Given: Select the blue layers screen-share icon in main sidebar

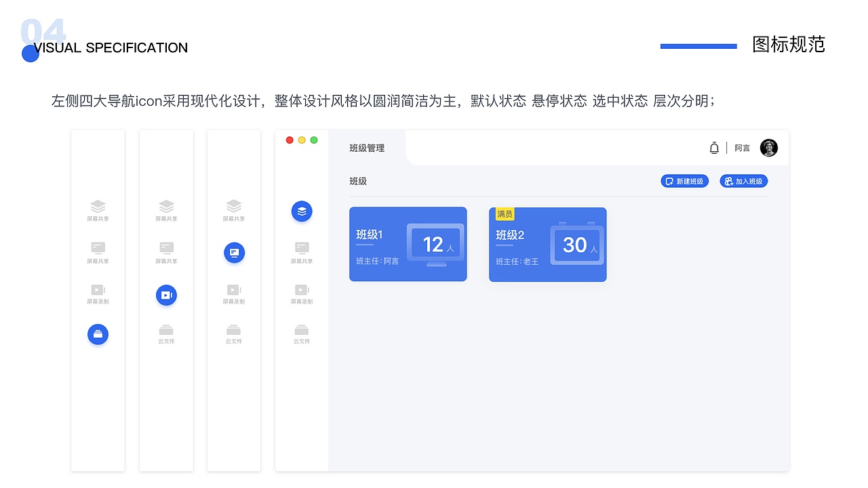Looking at the screenshot, I should (x=301, y=211).
